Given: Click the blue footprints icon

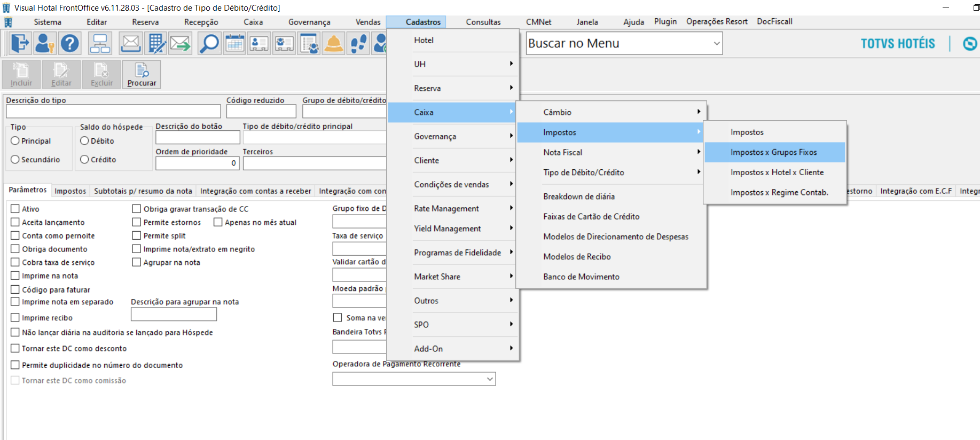Looking at the screenshot, I should [x=359, y=43].
